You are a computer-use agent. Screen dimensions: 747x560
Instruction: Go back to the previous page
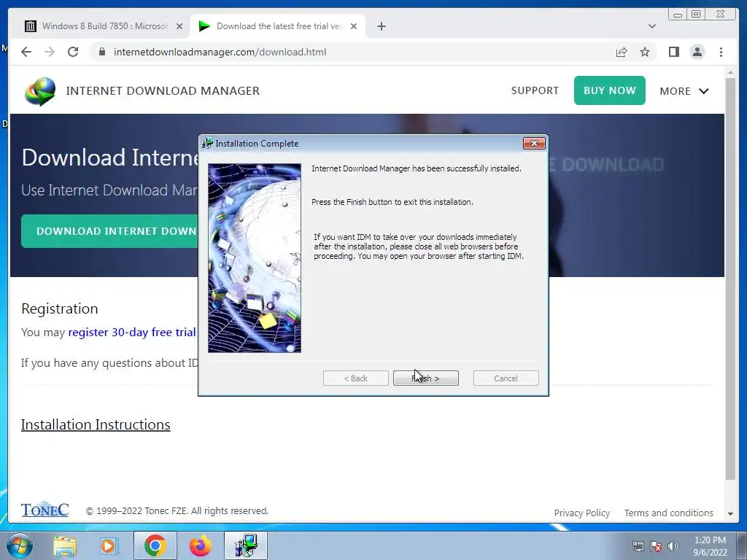pyautogui.click(x=26, y=52)
